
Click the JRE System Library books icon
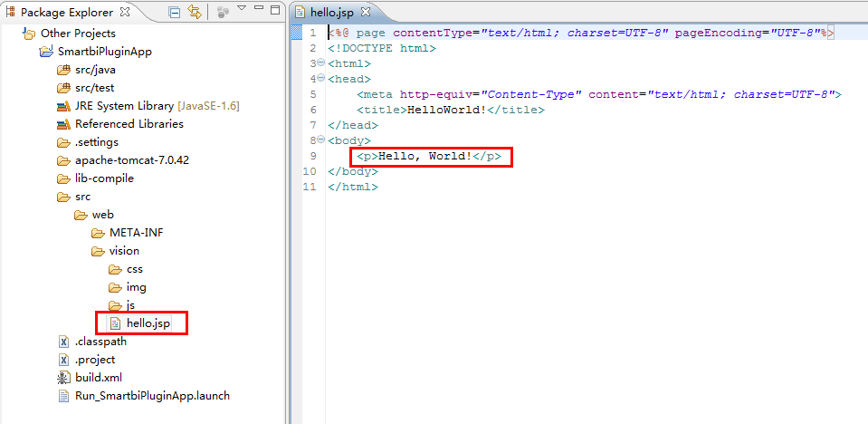(63, 106)
